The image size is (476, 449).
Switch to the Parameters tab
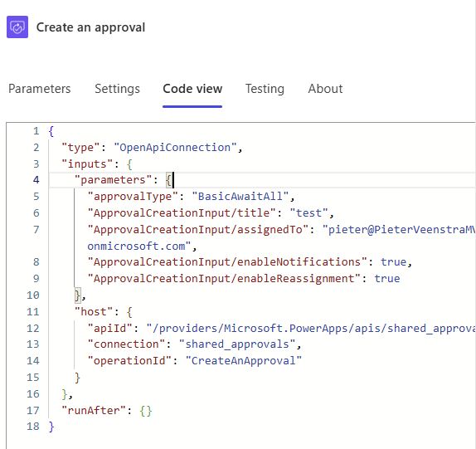click(x=40, y=89)
